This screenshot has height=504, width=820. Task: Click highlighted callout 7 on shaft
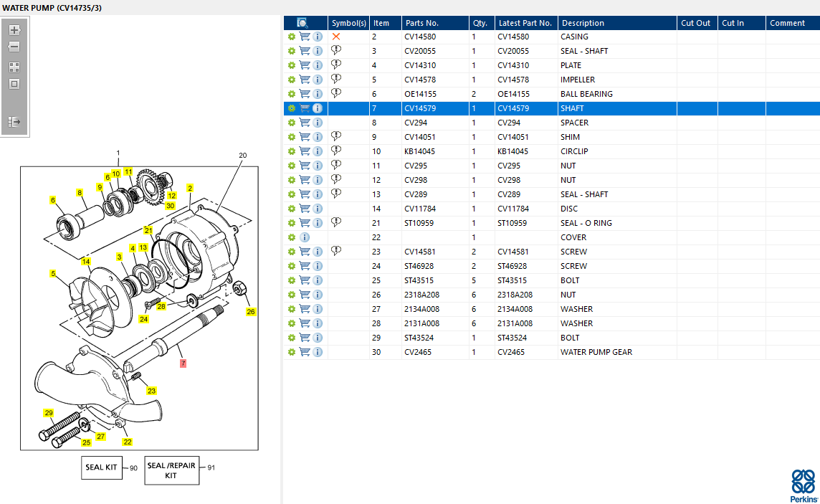[x=183, y=363]
